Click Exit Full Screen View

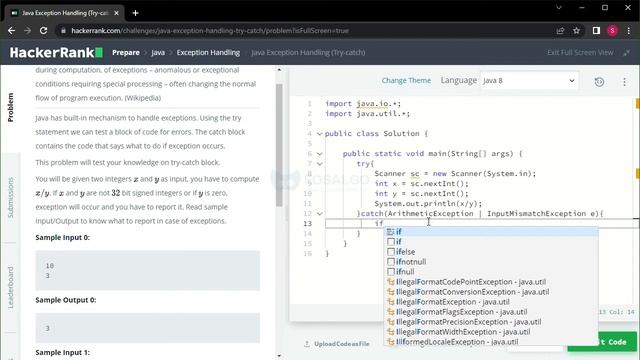(580, 52)
